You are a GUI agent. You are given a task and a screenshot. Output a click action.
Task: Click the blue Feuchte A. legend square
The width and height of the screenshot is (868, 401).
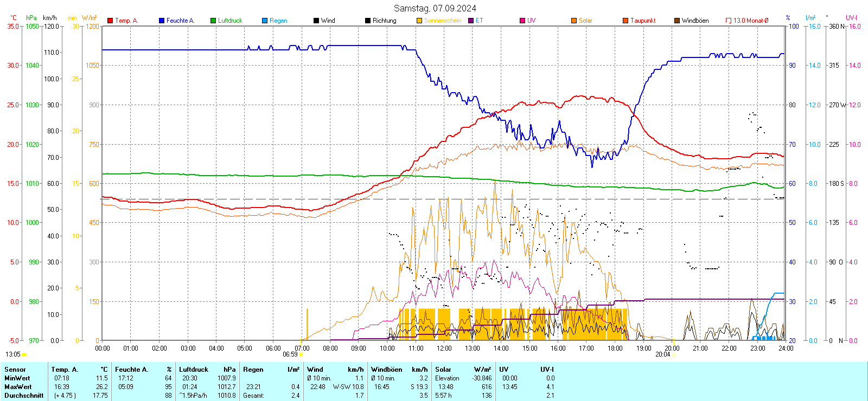(x=162, y=21)
